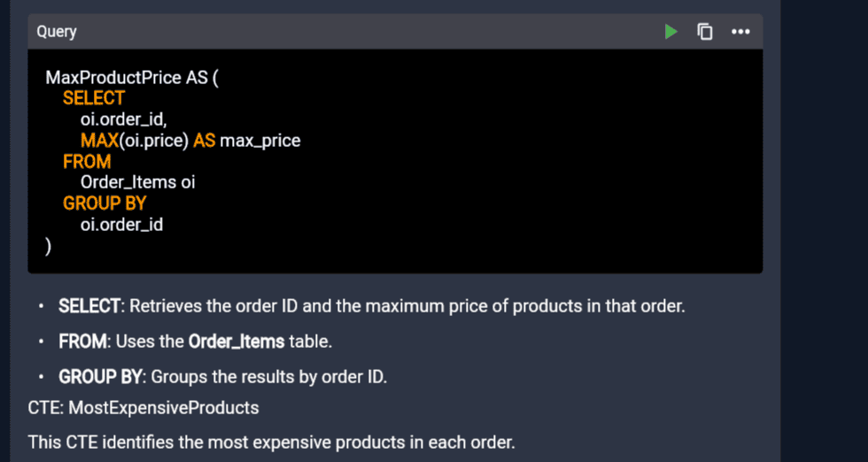Click the GROUP BY keyword in code

[105, 204]
